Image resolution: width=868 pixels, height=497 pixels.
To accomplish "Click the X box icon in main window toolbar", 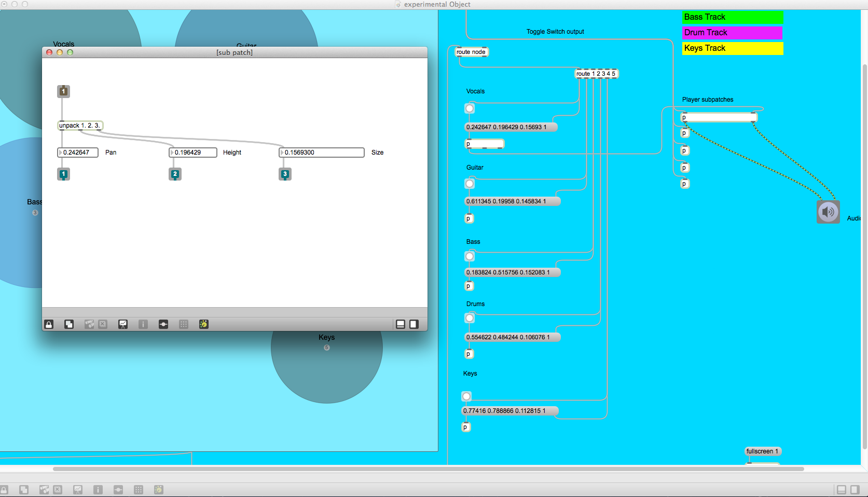I will (58, 490).
